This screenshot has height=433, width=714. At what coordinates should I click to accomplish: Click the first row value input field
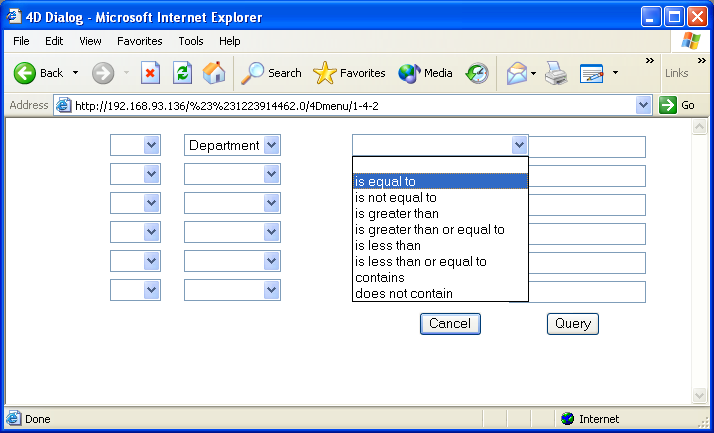coord(587,147)
